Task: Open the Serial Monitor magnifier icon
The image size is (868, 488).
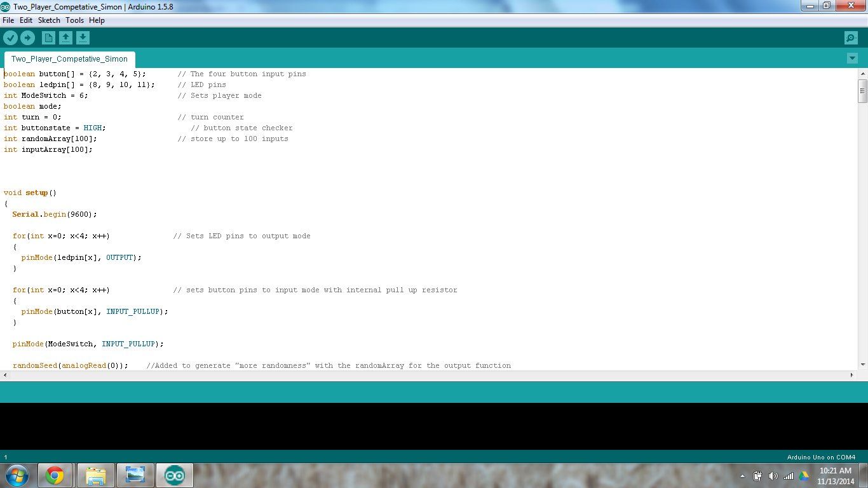Action: point(851,38)
